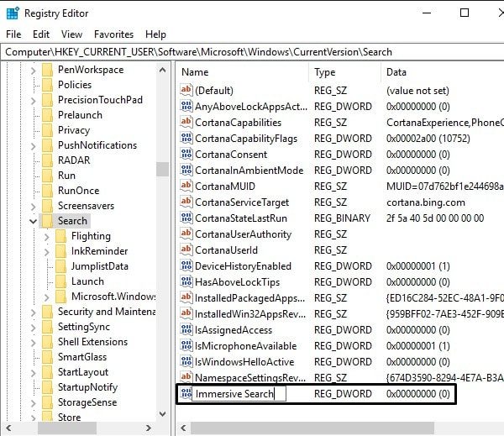Click the Registry Editor app icon in title bar
This screenshot has width=504, height=436.
(x=13, y=13)
